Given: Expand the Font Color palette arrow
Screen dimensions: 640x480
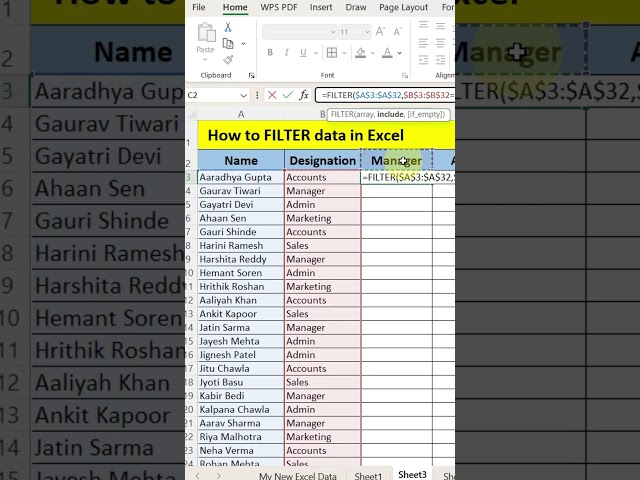Looking at the screenshot, I should (400, 53).
